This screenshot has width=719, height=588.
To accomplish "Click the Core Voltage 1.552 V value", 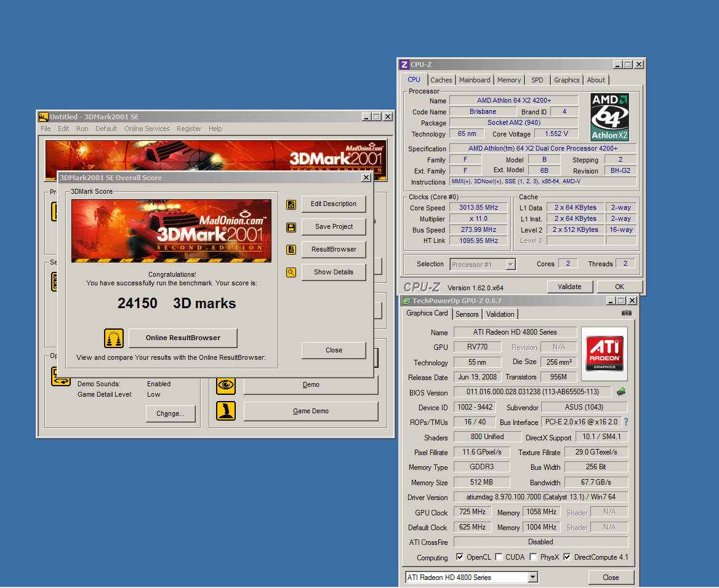I will (x=556, y=134).
